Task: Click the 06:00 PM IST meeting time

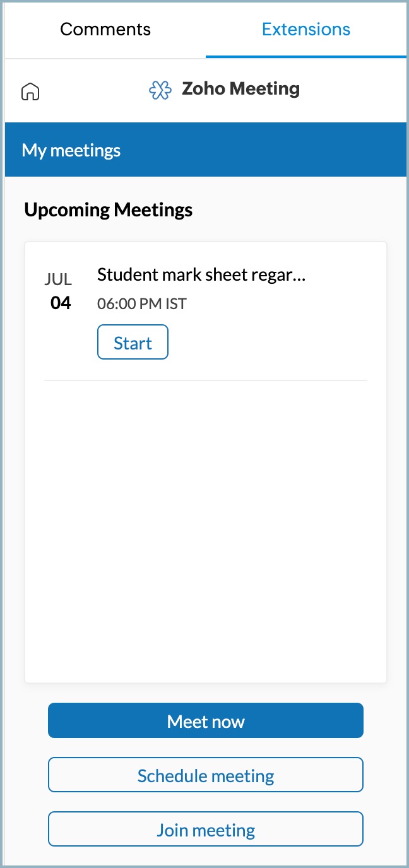Action: pyautogui.click(x=142, y=304)
